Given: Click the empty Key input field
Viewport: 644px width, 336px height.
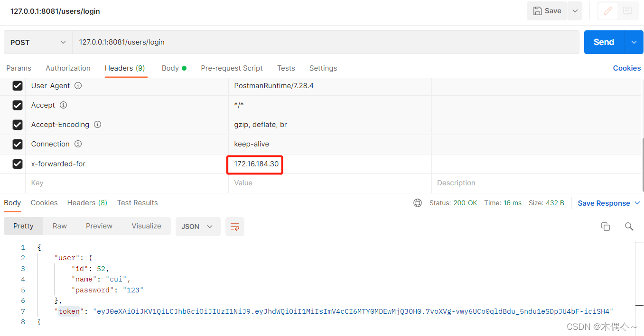Looking at the screenshot, I should pyautogui.click(x=127, y=183).
